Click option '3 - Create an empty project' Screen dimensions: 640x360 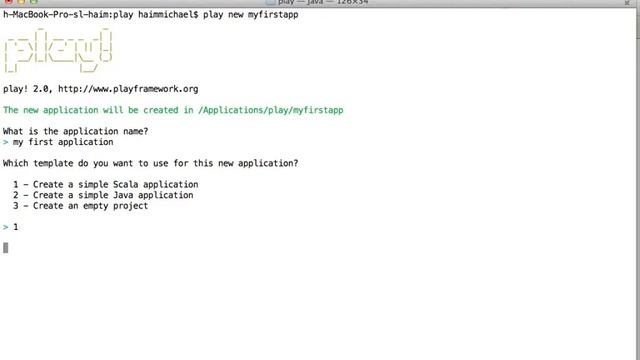pyautogui.click(x=80, y=206)
